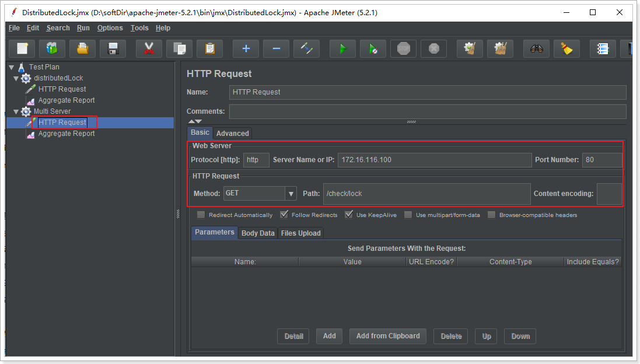Switch to the Advanced tab
The width and height of the screenshot is (640, 364).
point(232,134)
